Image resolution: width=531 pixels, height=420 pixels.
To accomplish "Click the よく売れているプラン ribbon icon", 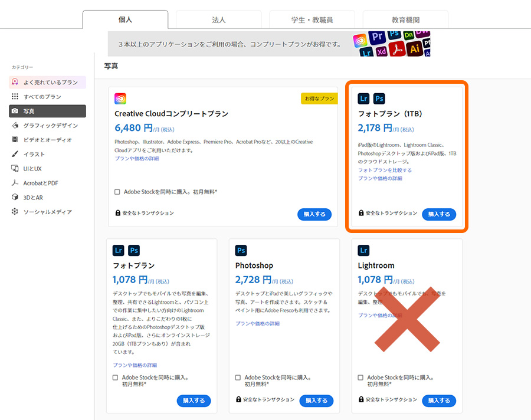I will coord(15,82).
